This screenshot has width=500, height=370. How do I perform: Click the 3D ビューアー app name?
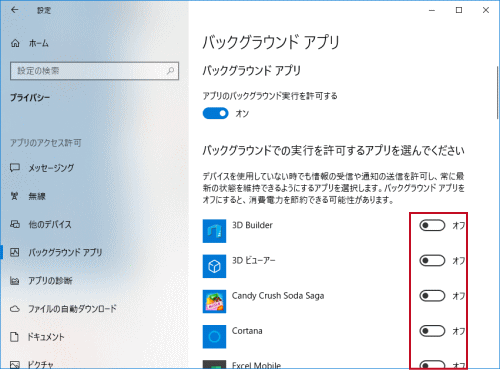pos(254,260)
